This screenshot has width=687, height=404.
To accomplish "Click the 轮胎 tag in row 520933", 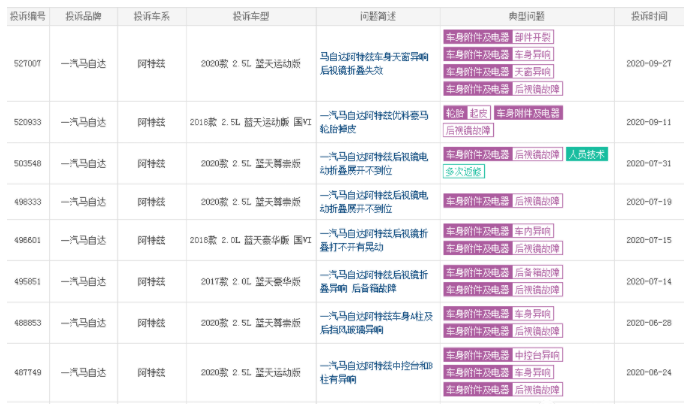I will pyautogui.click(x=455, y=113).
